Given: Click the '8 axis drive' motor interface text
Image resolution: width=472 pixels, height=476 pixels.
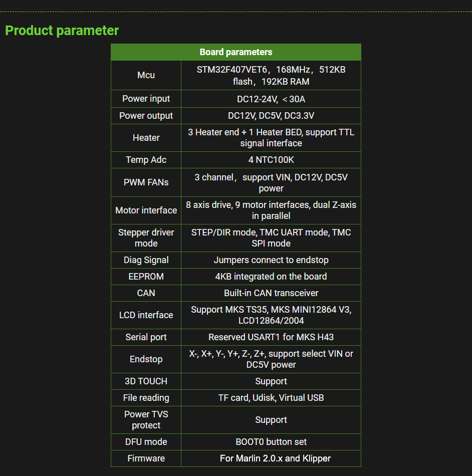Looking at the screenshot, I should tap(271, 210).
